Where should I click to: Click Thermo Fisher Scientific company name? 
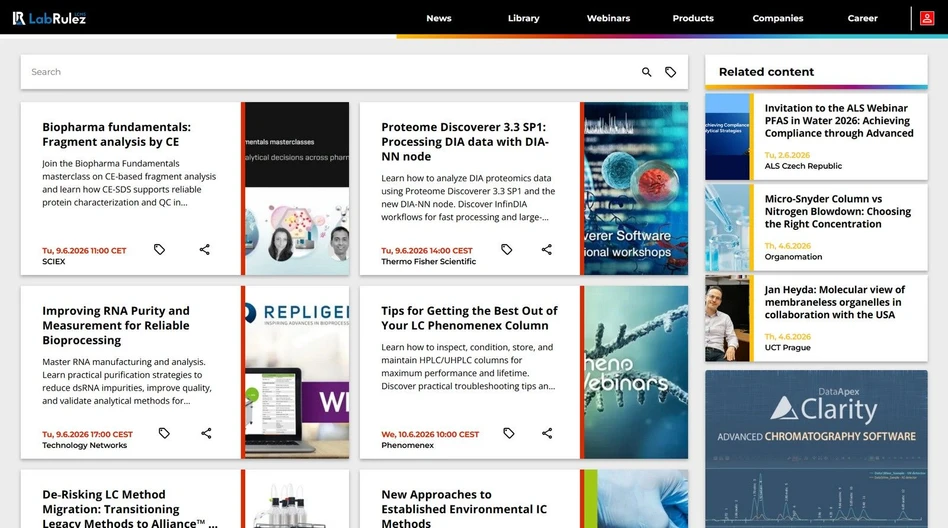(429, 261)
